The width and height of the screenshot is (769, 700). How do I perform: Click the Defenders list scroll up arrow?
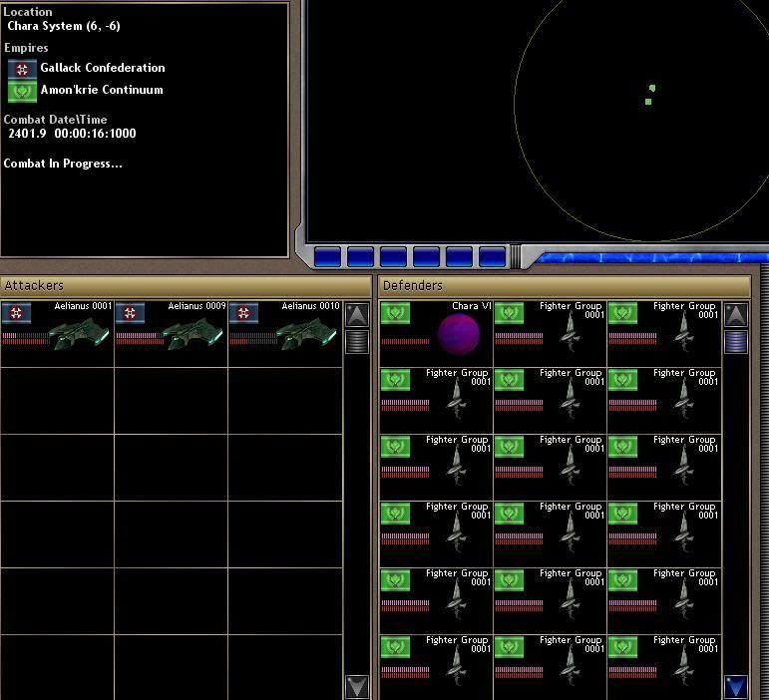pyautogui.click(x=736, y=315)
